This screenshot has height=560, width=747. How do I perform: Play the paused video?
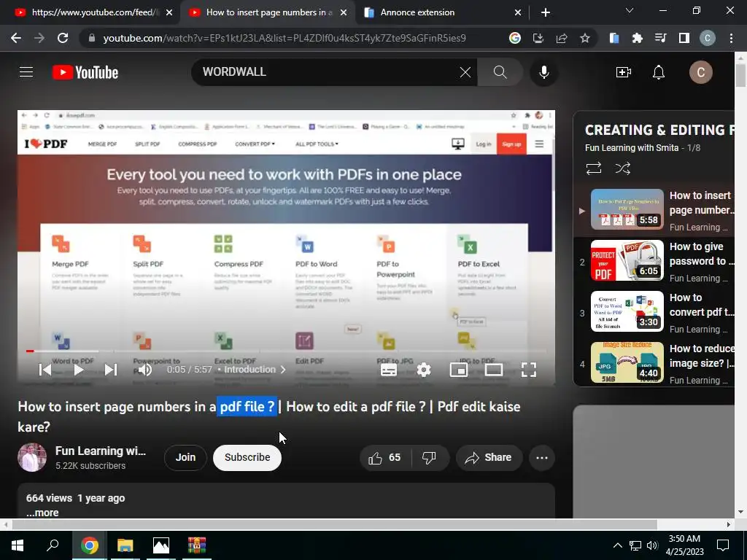click(78, 370)
